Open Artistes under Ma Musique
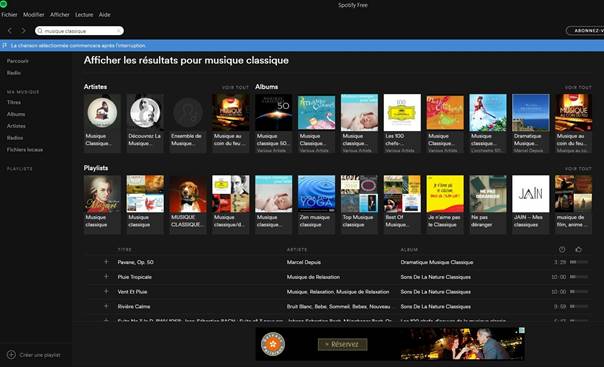Screen dimensions: 604x367 coord(16,126)
